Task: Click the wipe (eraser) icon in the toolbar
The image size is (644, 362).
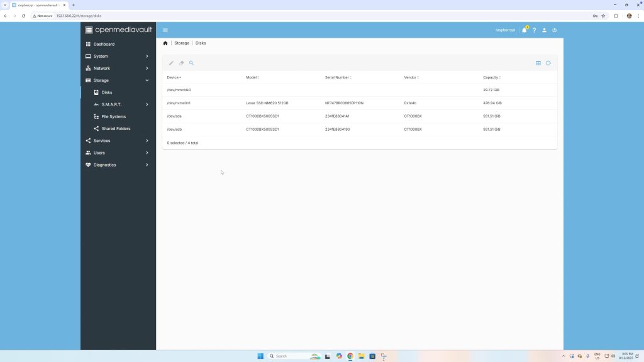Action: pyautogui.click(x=181, y=63)
